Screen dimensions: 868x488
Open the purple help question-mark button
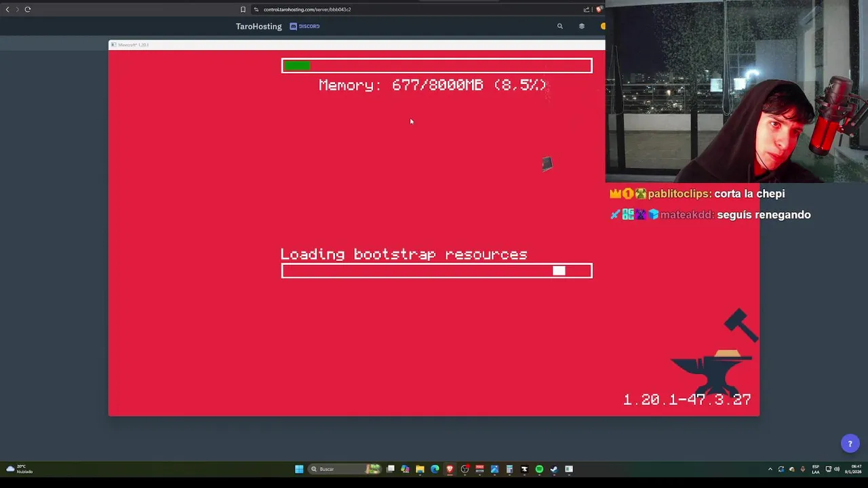(850, 444)
